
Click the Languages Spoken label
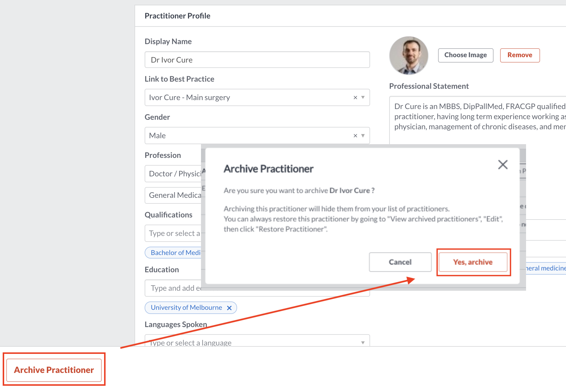click(176, 324)
